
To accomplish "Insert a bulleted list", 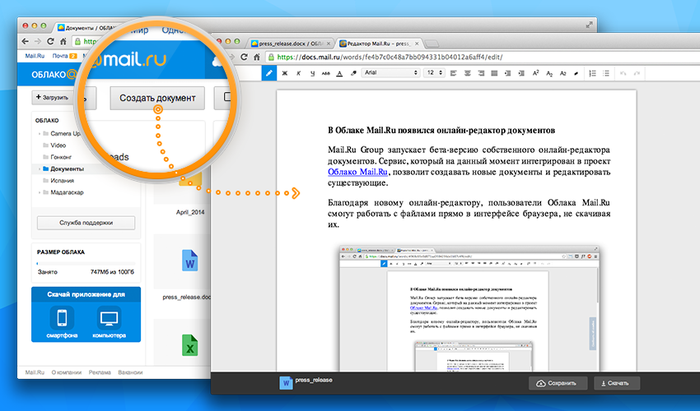I will click(x=606, y=73).
